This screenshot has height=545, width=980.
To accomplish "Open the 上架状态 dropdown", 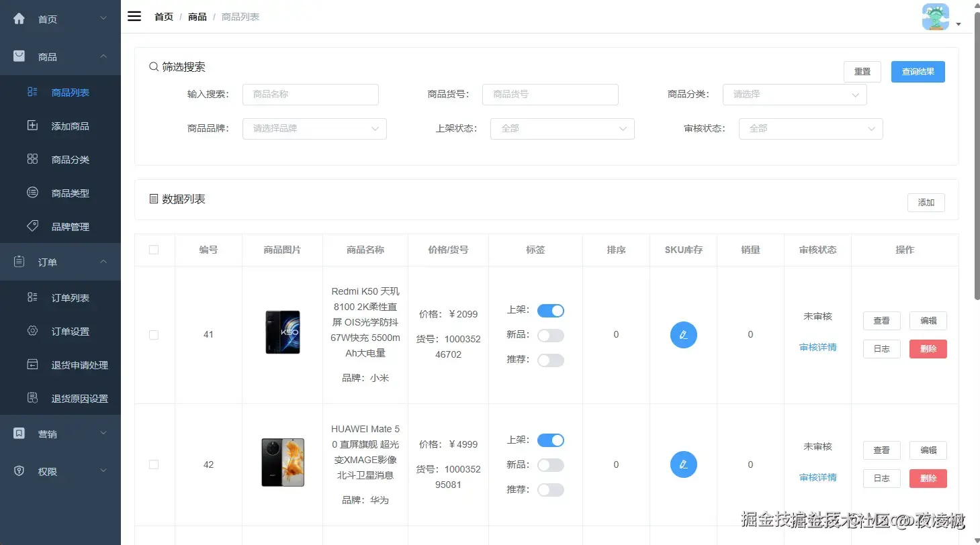I will pyautogui.click(x=562, y=128).
